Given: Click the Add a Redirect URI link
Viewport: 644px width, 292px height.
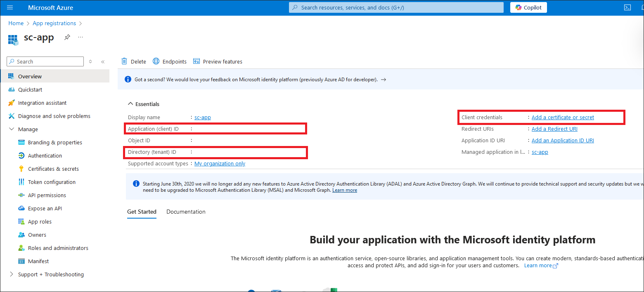Looking at the screenshot, I should tap(554, 129).
